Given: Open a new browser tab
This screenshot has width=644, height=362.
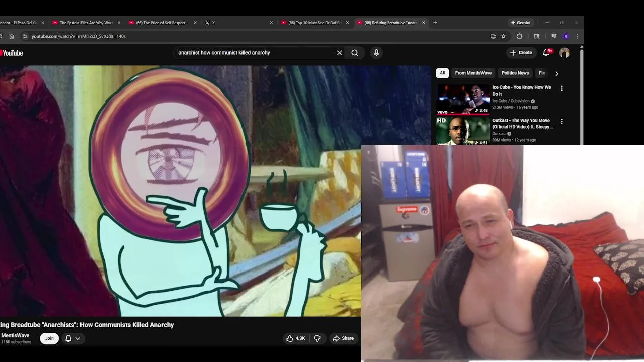Looking at the screenshot, I should click(x=435, y=23).
